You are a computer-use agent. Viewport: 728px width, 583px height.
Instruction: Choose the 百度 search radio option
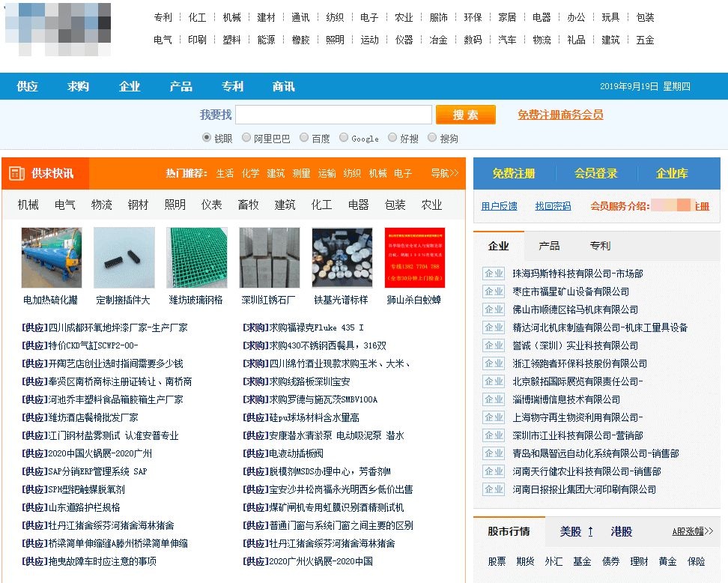[304, 138]
